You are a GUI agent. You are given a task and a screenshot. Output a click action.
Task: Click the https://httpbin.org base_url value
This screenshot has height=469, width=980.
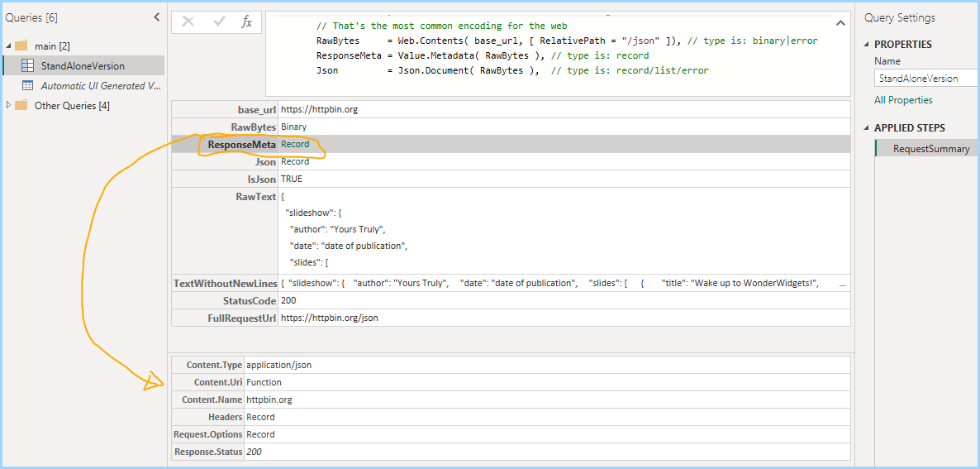pyautogui.click(x=320, y=109)
